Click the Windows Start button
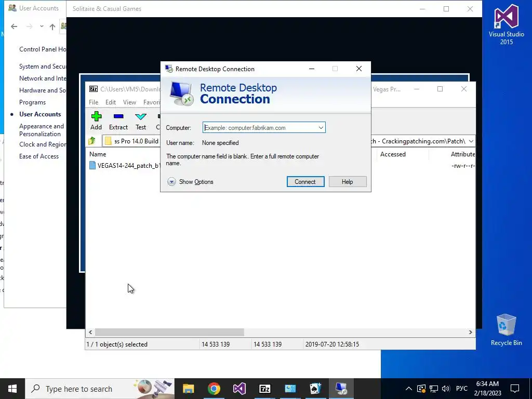The height and width of the screenshot is (399, 532). click(12, 389)
